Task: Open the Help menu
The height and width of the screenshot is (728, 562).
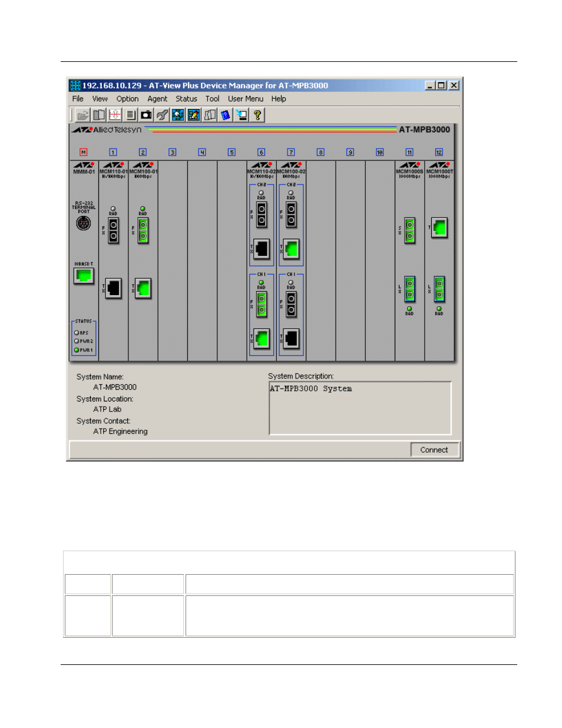Action: point(279,99)
